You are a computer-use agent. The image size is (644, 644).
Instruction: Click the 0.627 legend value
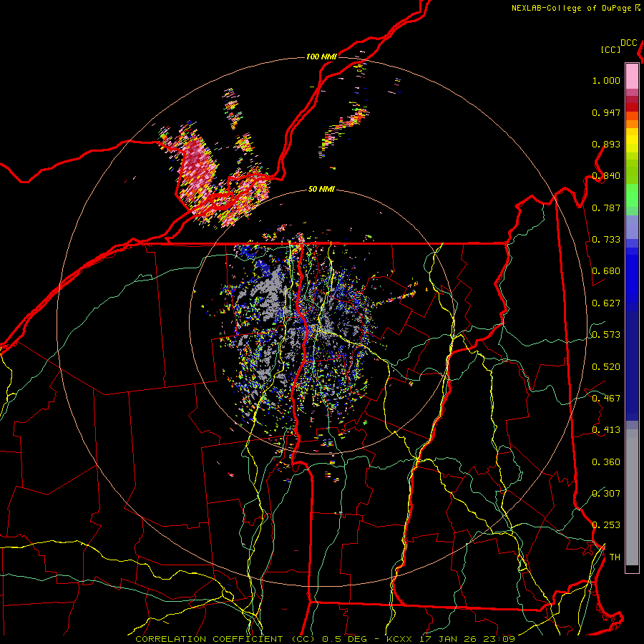(606, 303)
